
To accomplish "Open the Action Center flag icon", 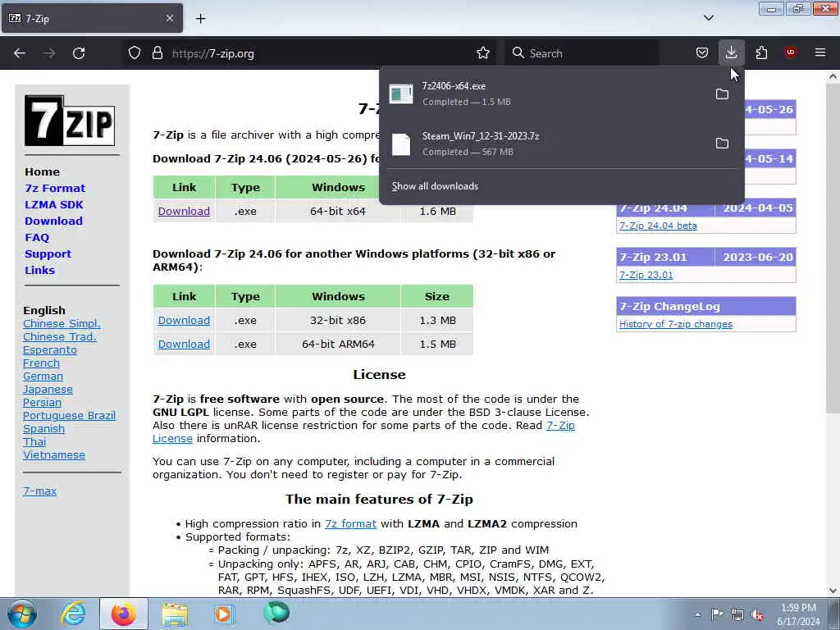I will [717, 614].
